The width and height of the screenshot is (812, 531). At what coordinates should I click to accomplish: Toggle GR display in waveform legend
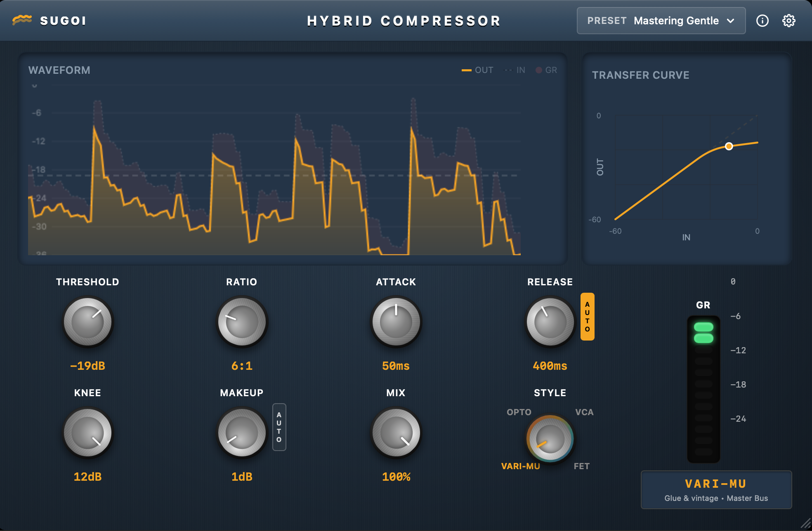click(x=546, y=70)
